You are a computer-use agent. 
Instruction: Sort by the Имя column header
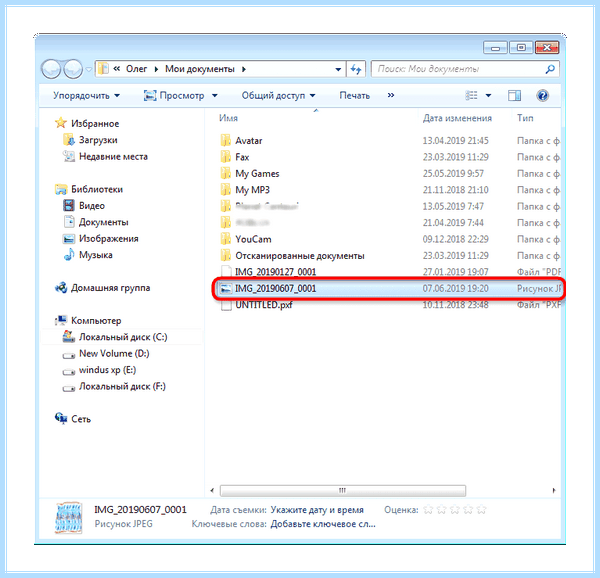pos(228,118)
